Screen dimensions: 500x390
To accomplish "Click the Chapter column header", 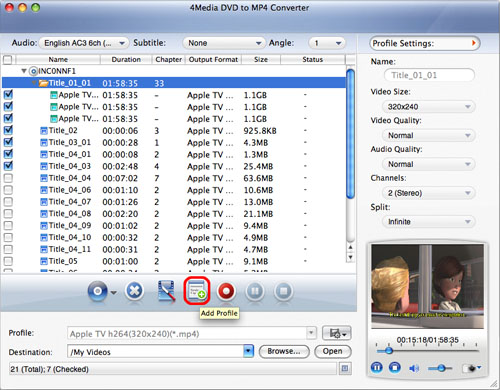I will click(x=168, y=60).
